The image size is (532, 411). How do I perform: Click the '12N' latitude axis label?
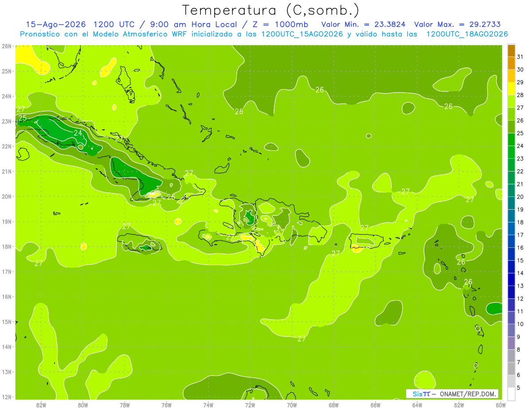coord(6,397)
